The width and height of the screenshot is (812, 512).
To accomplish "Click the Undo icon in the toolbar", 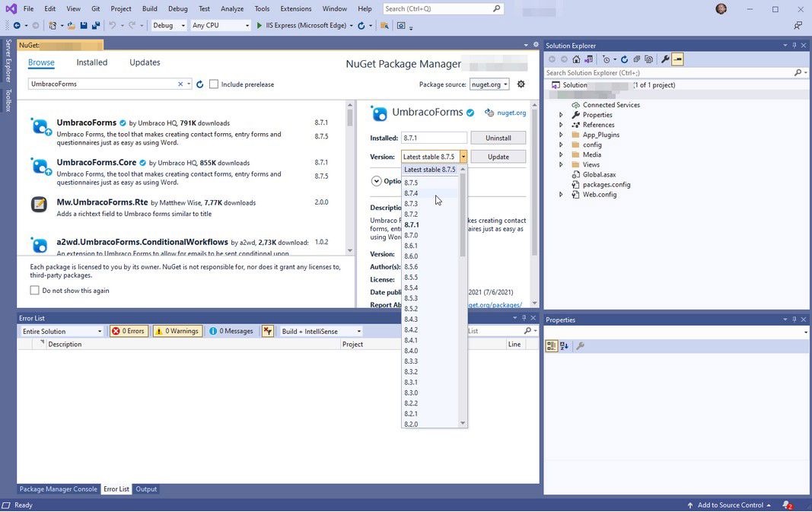I will coord(114,25).
